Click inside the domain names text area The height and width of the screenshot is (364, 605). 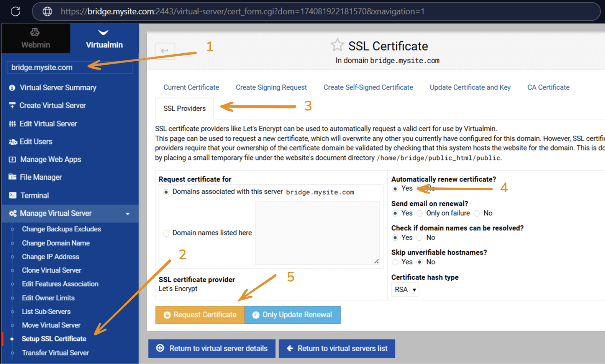click(x=317, y=233)
